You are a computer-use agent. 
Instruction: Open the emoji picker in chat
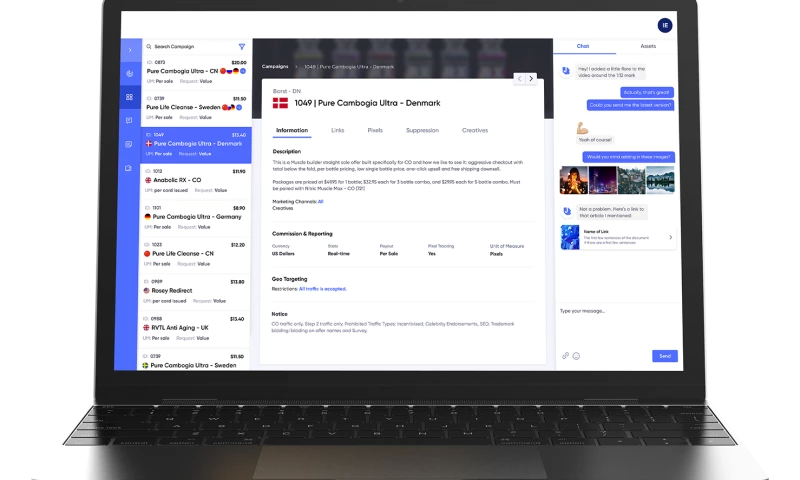pyautogui.click(x=577, y=355)
